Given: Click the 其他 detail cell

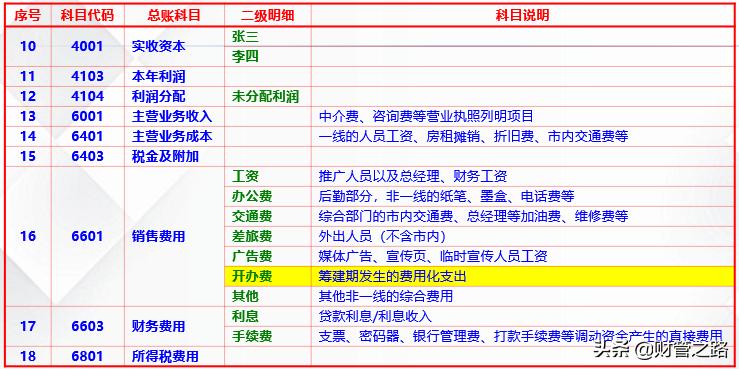Looking at the screenshot, I should click(x=267, y=296).
